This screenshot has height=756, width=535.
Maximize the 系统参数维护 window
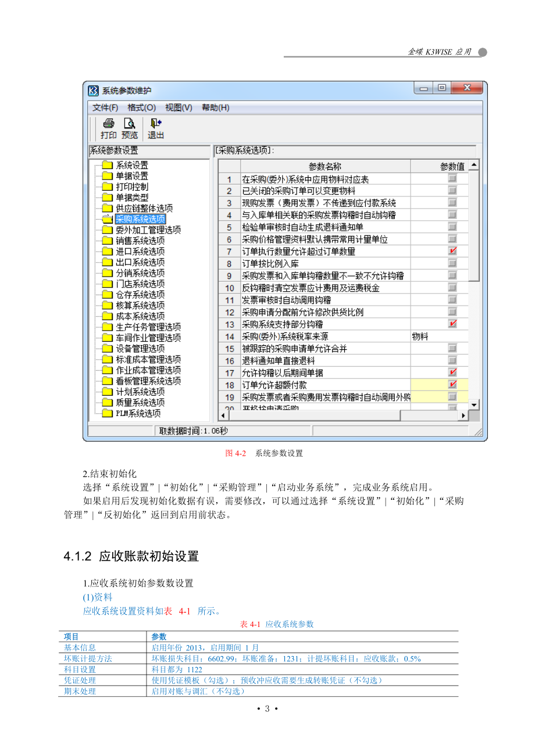(x=442, y=88)
